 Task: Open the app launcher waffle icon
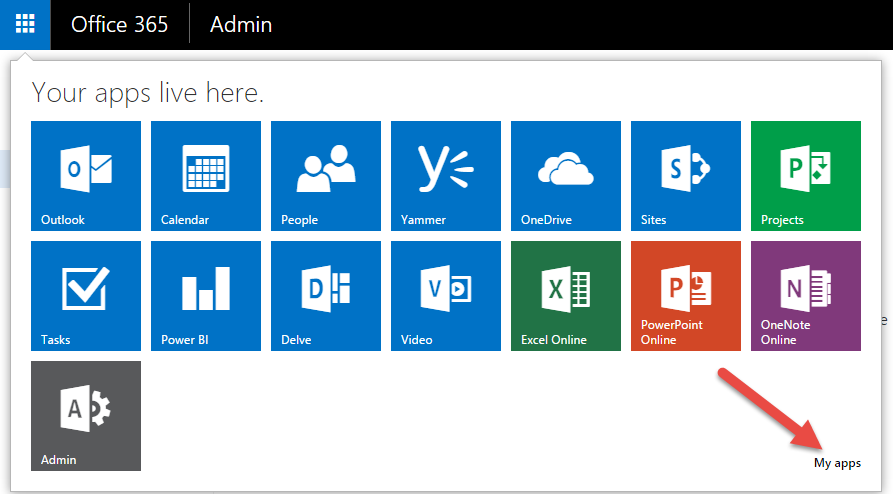[x=25, y=25]
